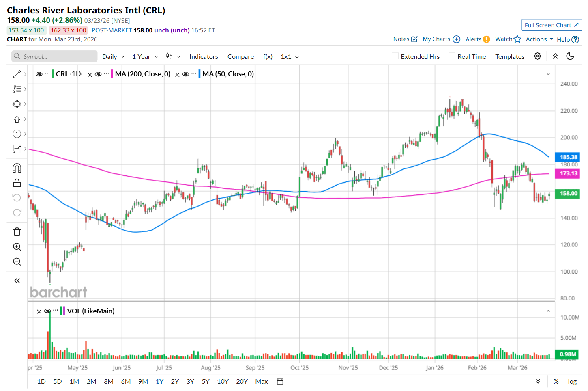Viewport: 588px width, 391px height.
Task: Hide the MA 200 indicator via eye icon
Action: [x=98, y=74]
